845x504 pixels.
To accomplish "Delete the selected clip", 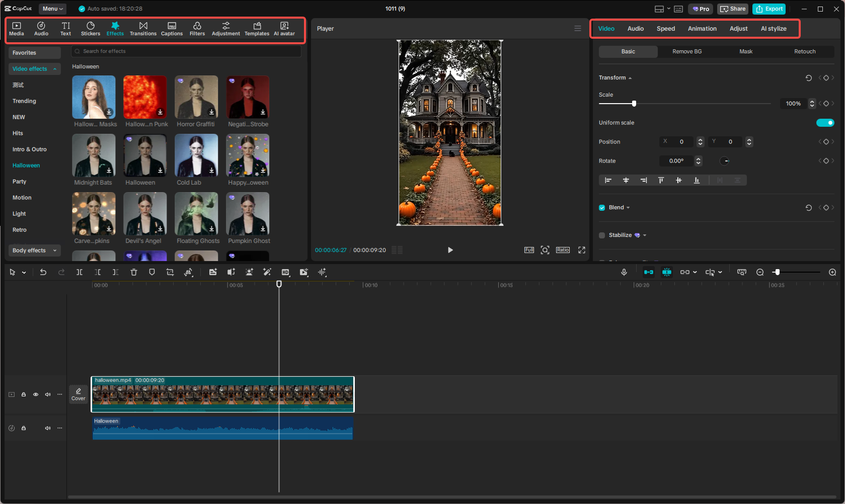I will click(x=133, y=272).
